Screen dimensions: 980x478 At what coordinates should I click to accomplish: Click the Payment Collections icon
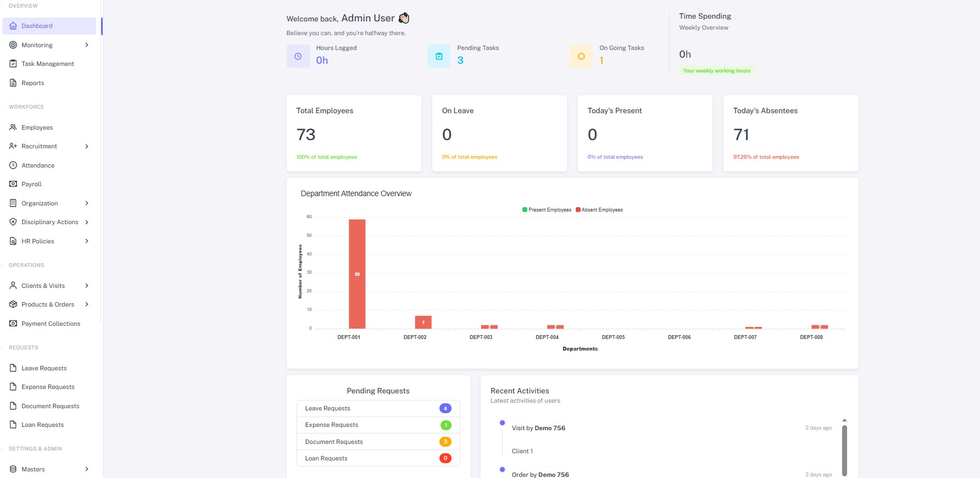13,324
